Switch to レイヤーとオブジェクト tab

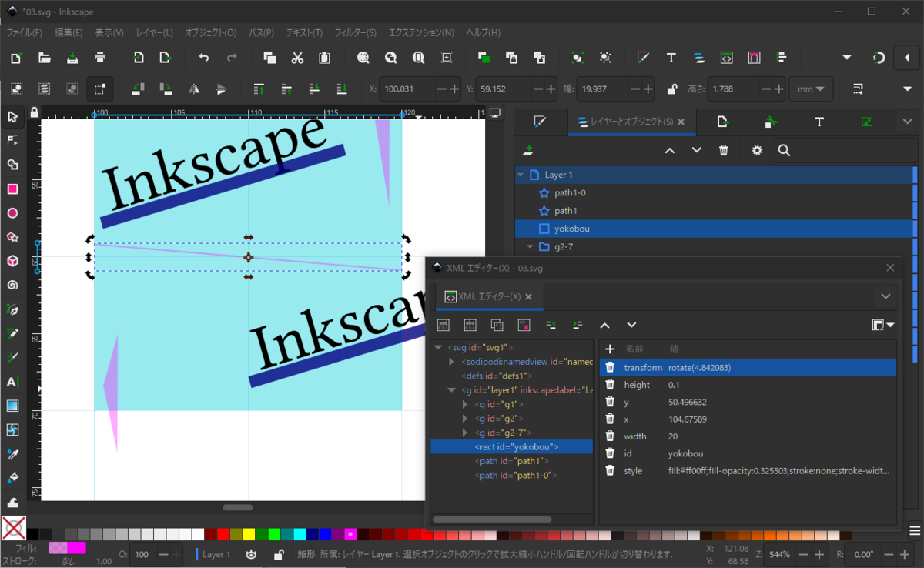coord(631,122)
